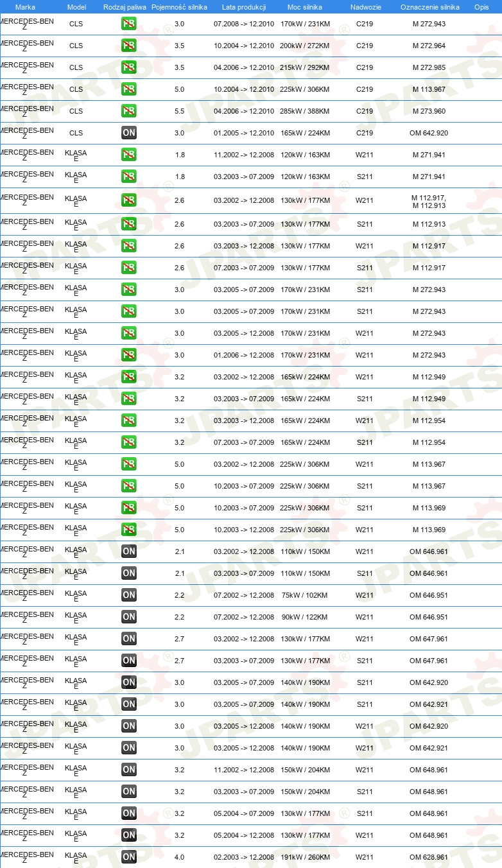
Task: Click the '07.2008 -> 12.2010' production years cell
Action: pos(244,24)
